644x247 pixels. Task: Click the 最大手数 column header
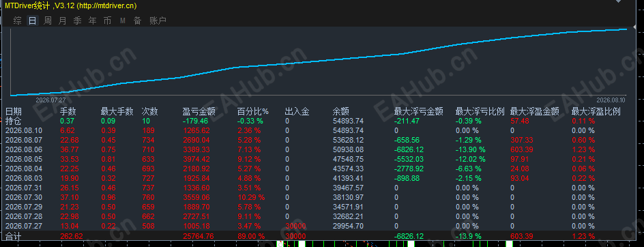pos(117,111)
